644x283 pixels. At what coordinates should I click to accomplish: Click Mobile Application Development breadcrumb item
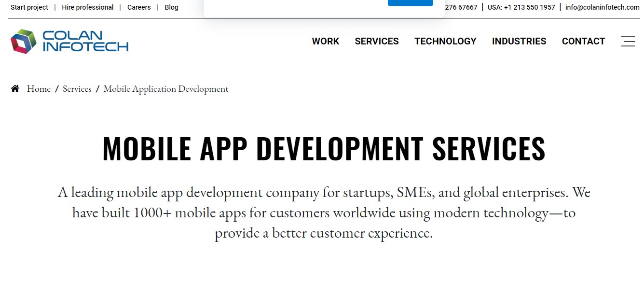click(166, 89)
